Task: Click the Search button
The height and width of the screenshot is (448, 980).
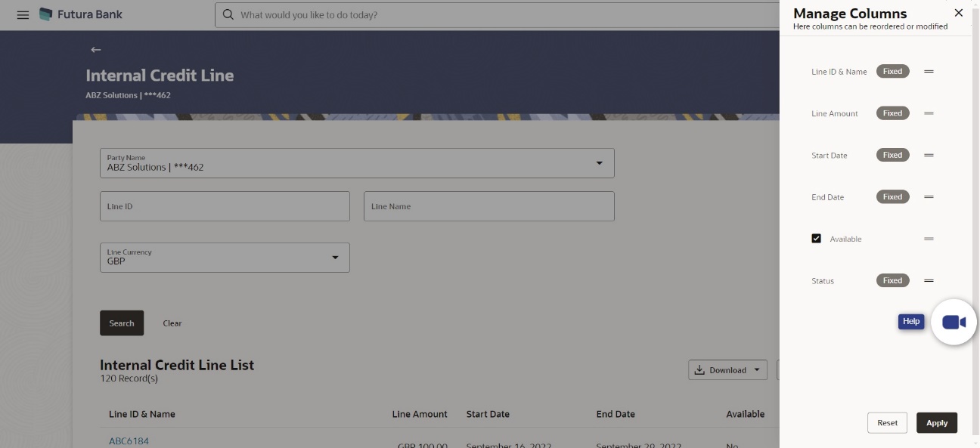Action: tap(122, 323)
